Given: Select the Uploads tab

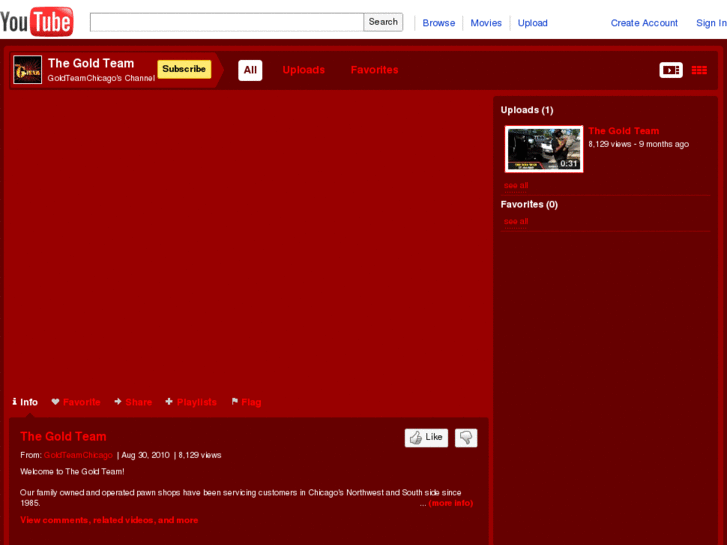Looking at the screenshot, I should tap(304, 70).
